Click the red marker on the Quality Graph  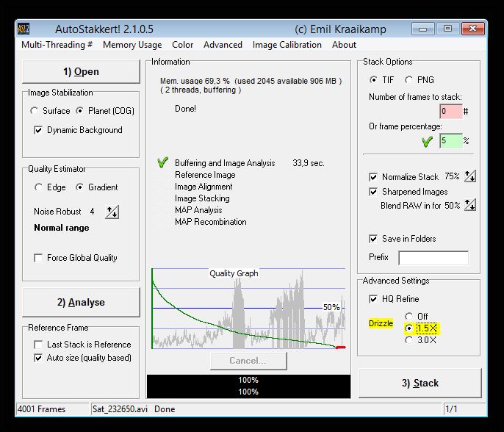(341, 347)
